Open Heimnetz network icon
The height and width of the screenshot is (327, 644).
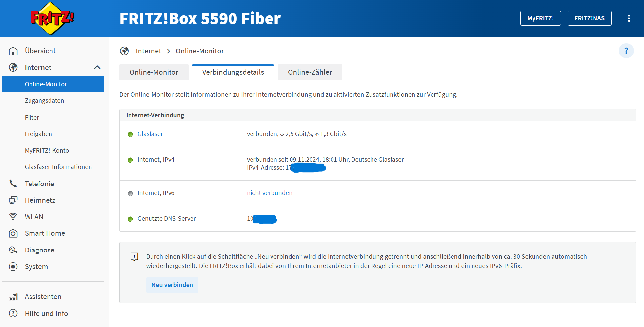13,200
